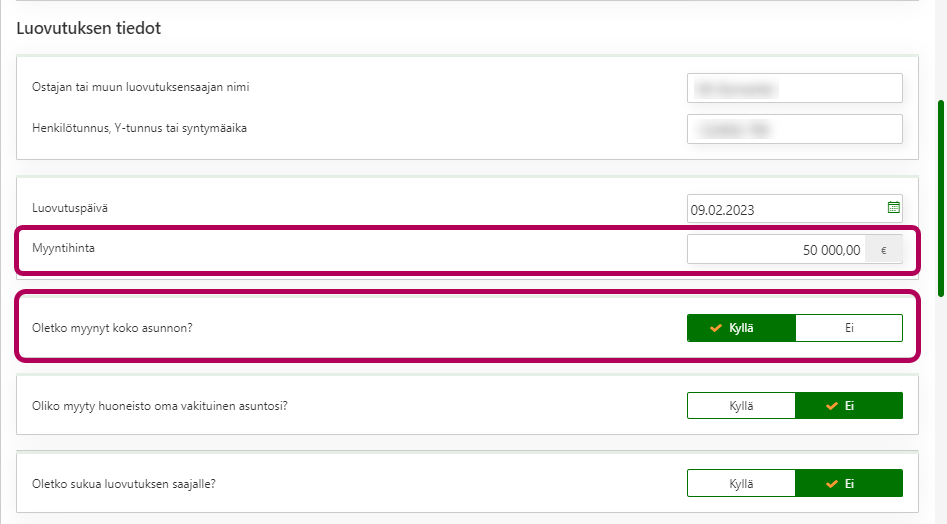Click the 'Oletko myynyt koko asunnon?' question

pyautogui.click(x=112, y=327)
